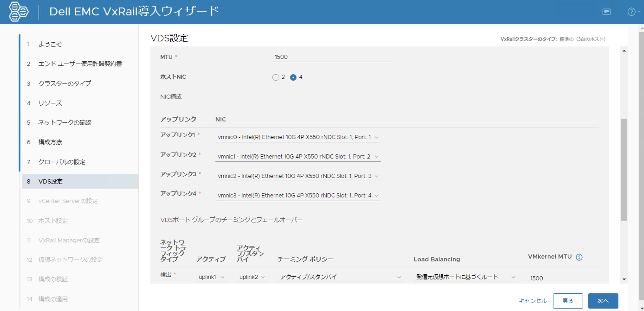Click the MTU input field
This screenshot has height=311, width=644.
[332, 57]
